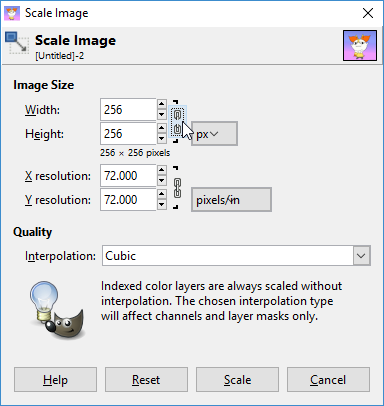Open the pixels/in resolution unit dropdown
The width and height of the screenshot is (384, 406).
coord(231,200)
